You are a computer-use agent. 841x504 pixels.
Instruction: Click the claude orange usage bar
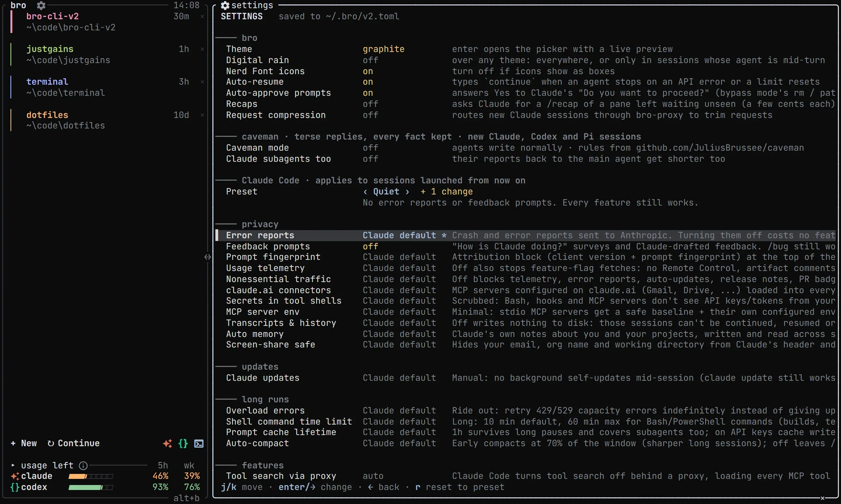click(x=91, y=477)
